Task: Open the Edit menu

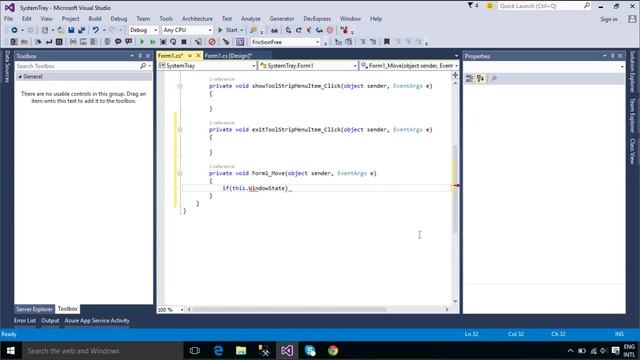Action: (x=27, y=19)
